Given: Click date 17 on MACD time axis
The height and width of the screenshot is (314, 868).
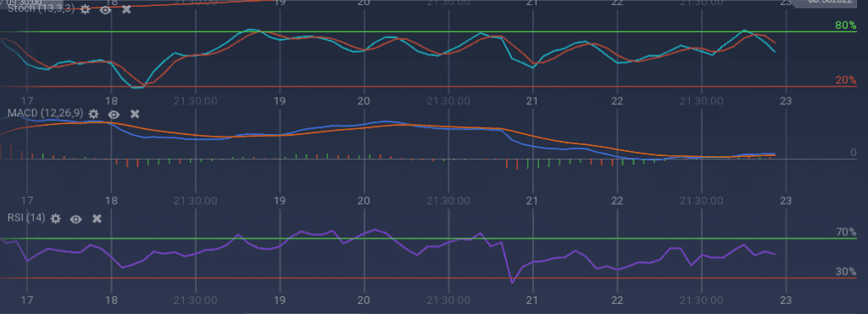Looking at the screenshot, I should click(26, 200).
